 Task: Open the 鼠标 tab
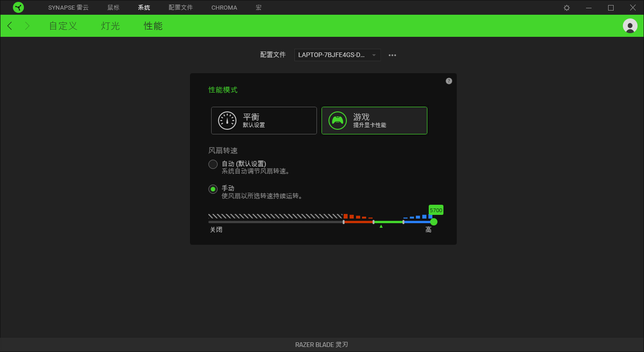tap(113, 8)
